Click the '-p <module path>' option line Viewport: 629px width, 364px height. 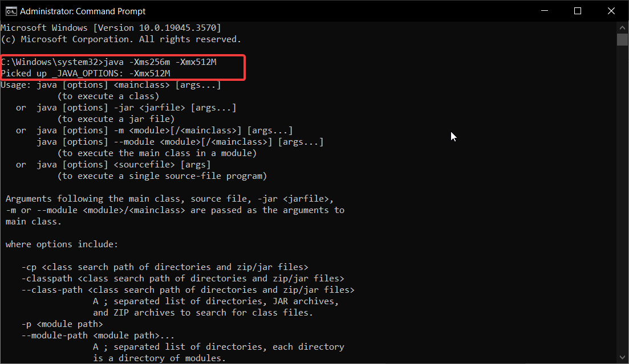click(x=62, y=324)
